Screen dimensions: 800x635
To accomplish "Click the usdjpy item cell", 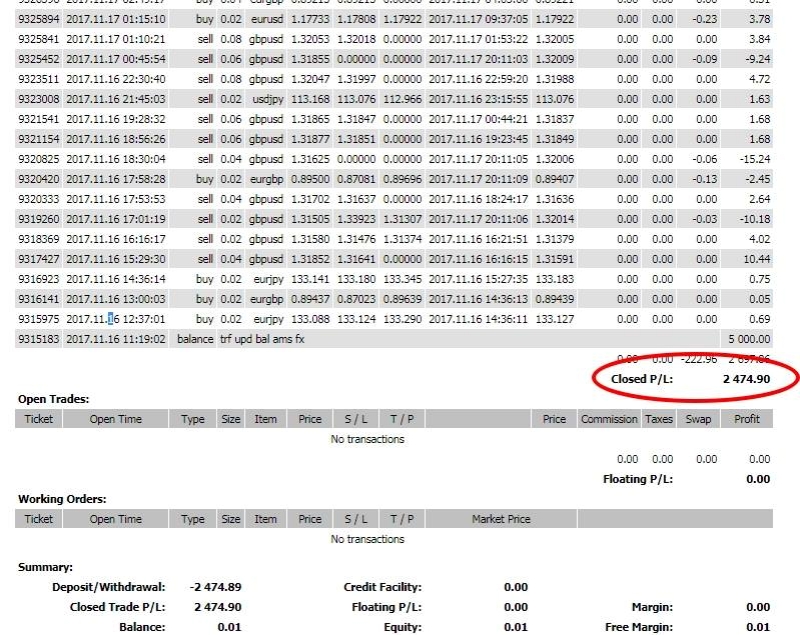I will (268, 99).
